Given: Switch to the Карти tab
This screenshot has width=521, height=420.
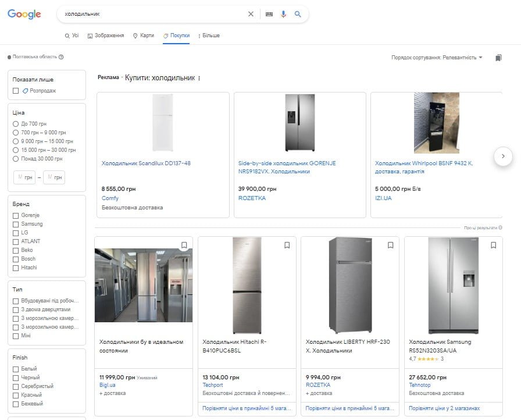Looking at the screenshot, I should (144, 35).
